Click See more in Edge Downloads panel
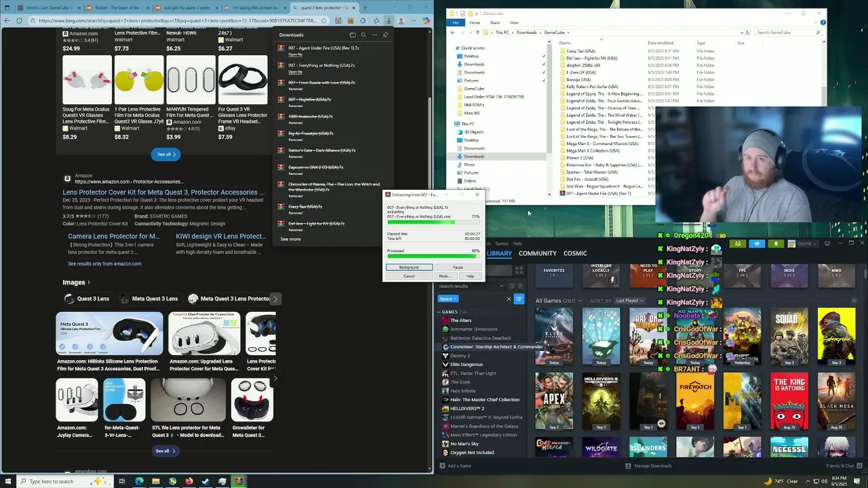Screen dimensions: 868x488 [x=290, y=239]
